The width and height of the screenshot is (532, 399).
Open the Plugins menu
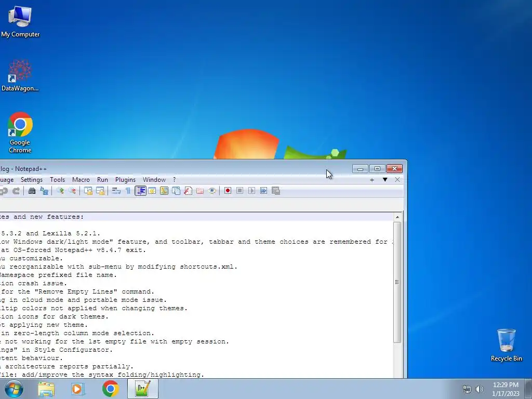pos(125,180)
